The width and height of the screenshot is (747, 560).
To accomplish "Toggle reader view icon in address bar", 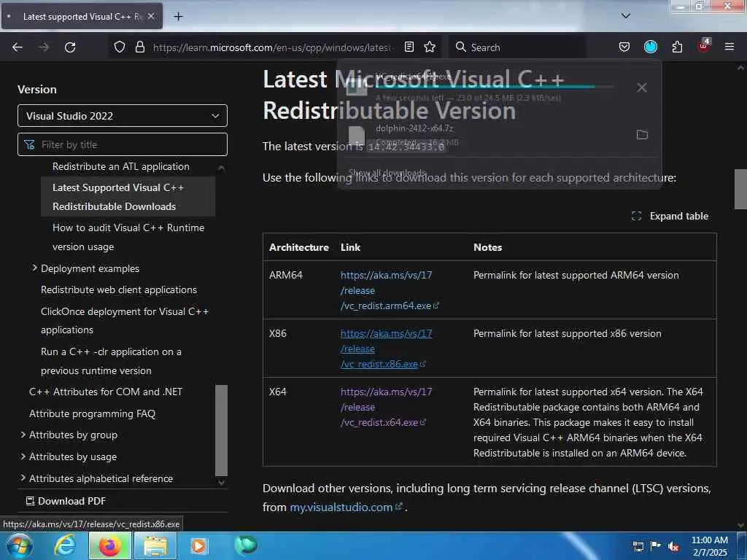I will [x=409, y=47].
